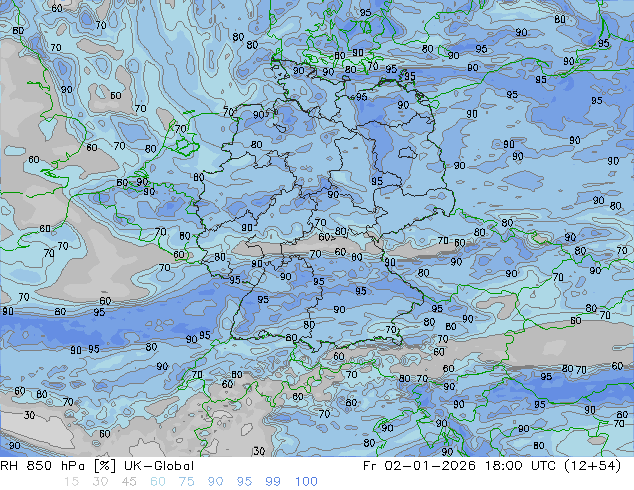
Task: Click the legend value 100 below the map
Action: [306, 482]
